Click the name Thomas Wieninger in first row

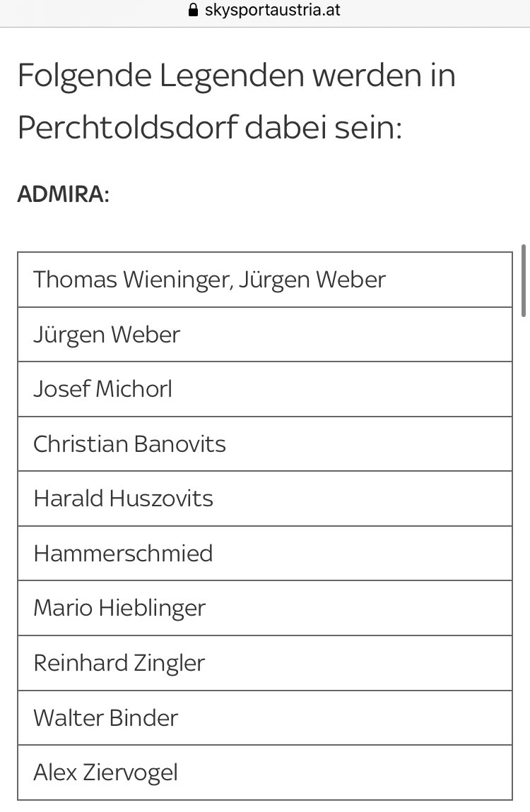click(x=131, y=280)
